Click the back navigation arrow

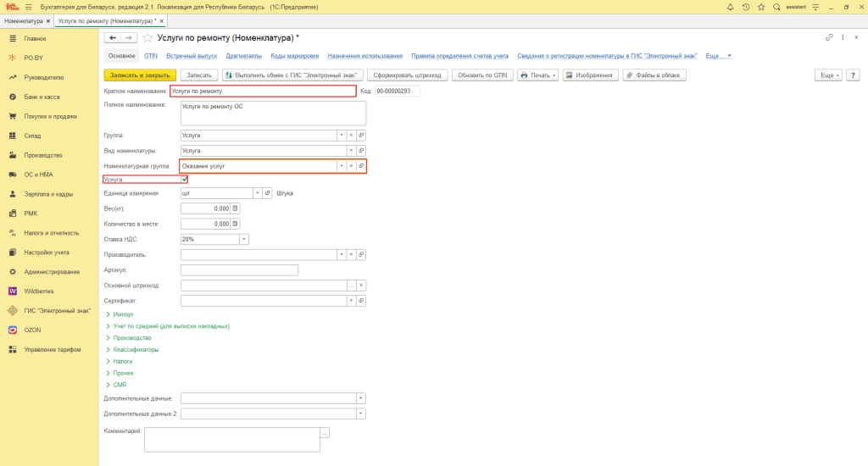(112, 38)
